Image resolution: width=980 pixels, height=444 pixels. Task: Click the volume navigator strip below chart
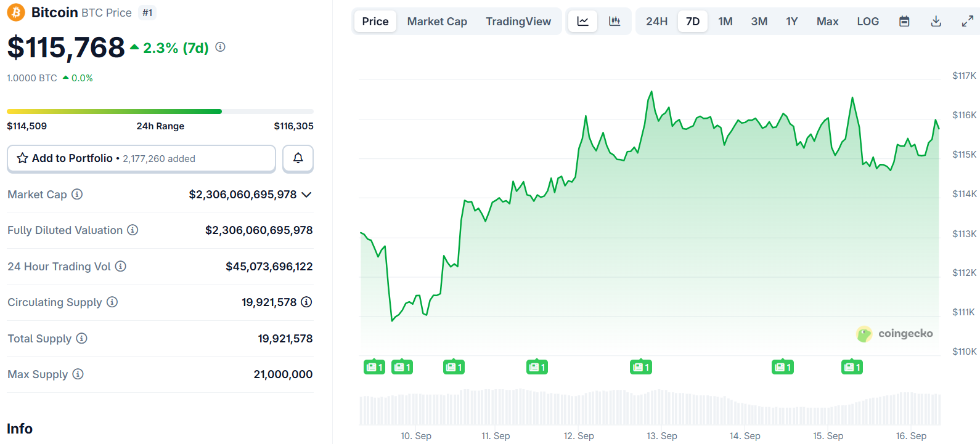(650, 407)
